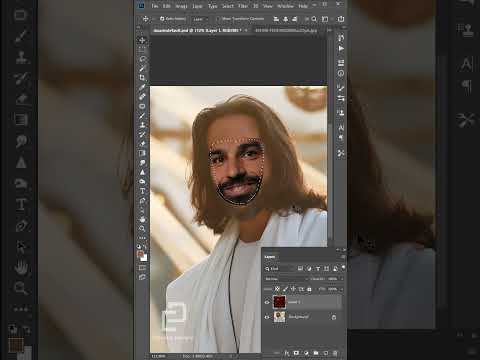Open the Opacity slider arrow

point(341,279)
